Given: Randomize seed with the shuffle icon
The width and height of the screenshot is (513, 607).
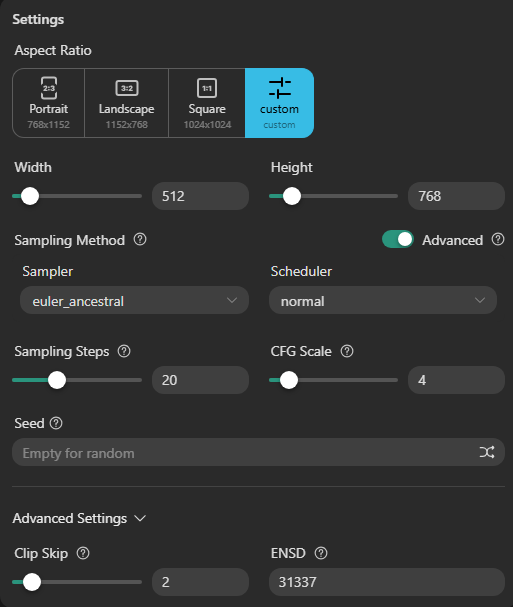Looking at the screenshot, I should tap(487, 452).
